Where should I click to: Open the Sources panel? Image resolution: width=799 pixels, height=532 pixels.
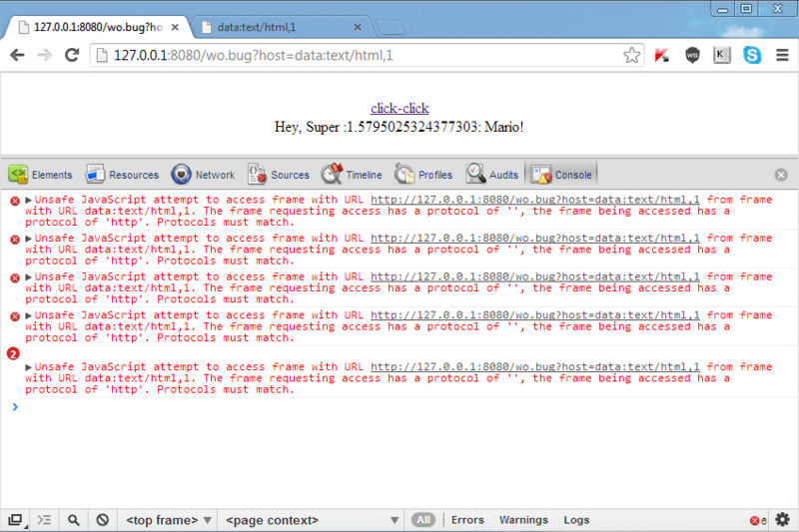[x=279, y=175]
